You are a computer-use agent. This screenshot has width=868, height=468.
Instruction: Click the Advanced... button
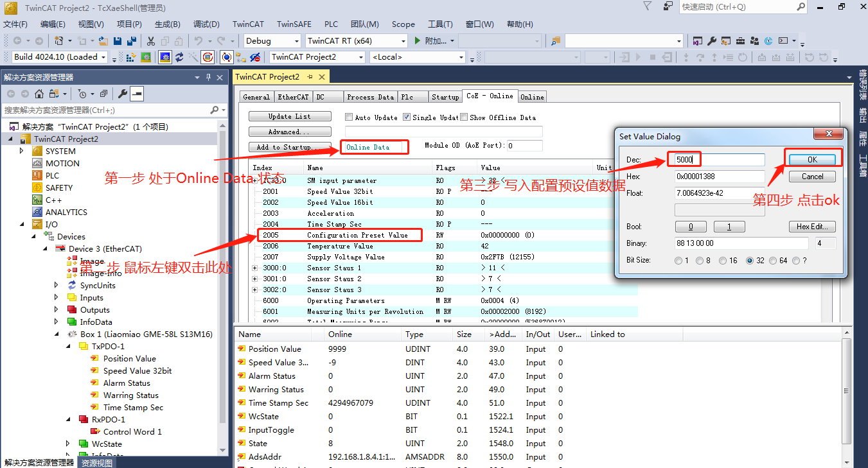290,132
